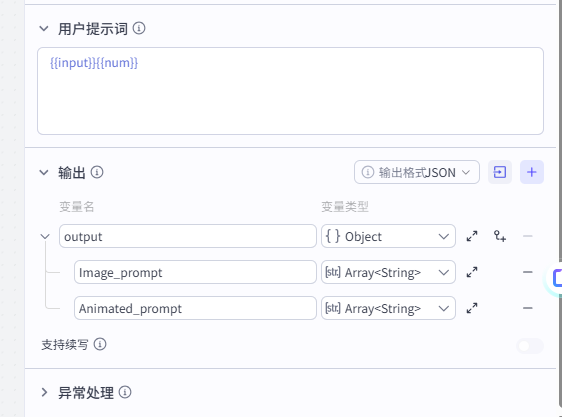Toggle the 支持续写 switch
Screen dimensions: 562x417
530,346
